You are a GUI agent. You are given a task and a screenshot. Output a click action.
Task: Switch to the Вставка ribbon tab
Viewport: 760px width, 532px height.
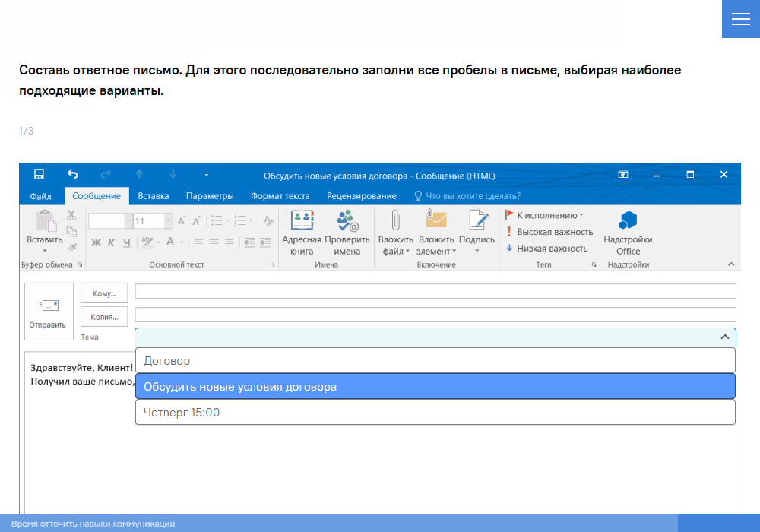click(154, 196)
